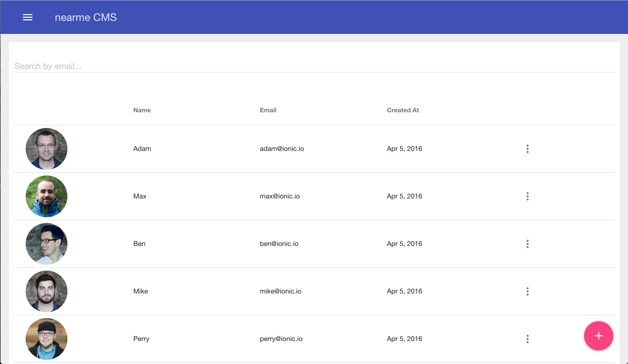Select Mike's name in the table
This screenshot has width=628, height=364.
(x=140, y=291)
